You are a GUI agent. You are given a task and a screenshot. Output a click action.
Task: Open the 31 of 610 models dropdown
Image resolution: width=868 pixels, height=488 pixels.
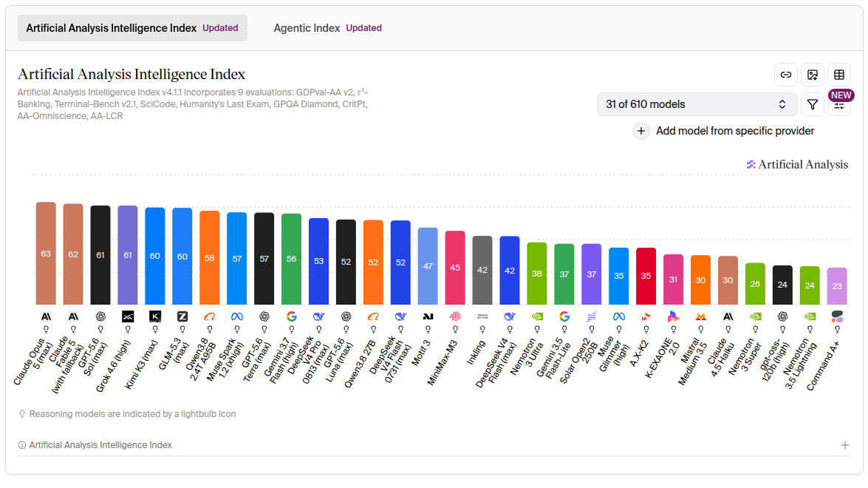[x=697, y=104]
